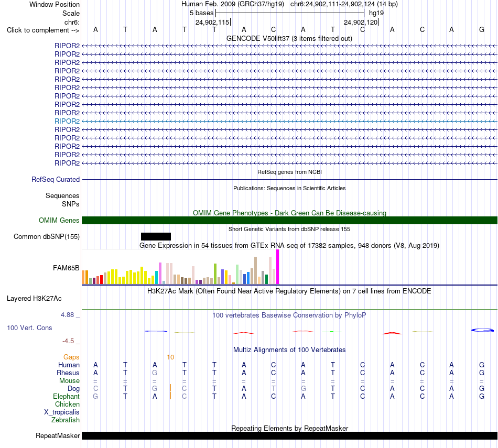Click 'Multiz Alignments of 100 Vertebrates' title

pyautogui.click(x=289, y=350)
